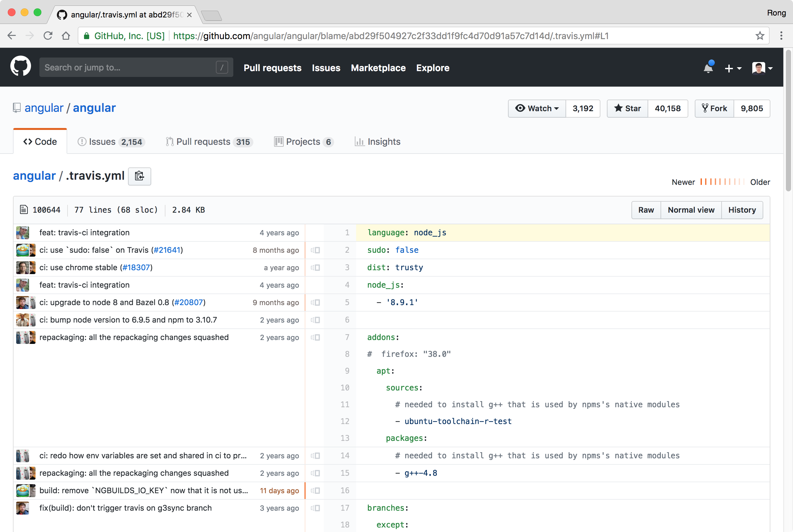
Task: Fork the angular repository
Action: 714,108
